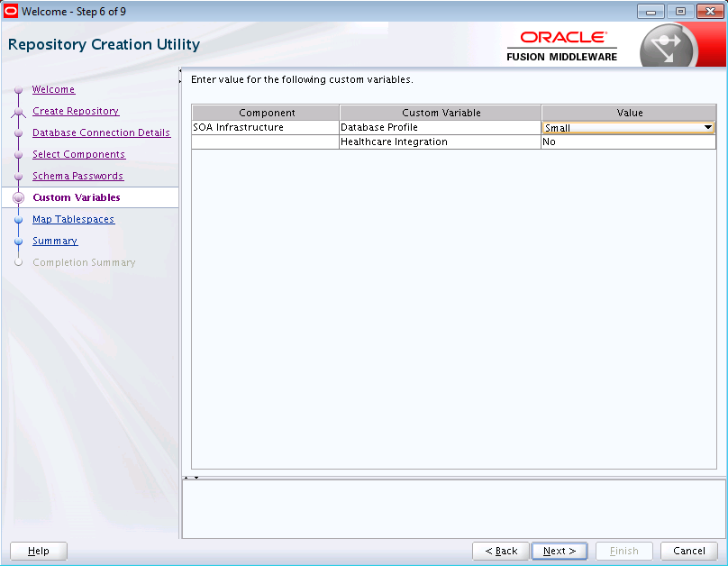The height and width of the screenshot is (566, 728).
Task: Click the Oracle window title bar icon
Action: pos(10,11)
